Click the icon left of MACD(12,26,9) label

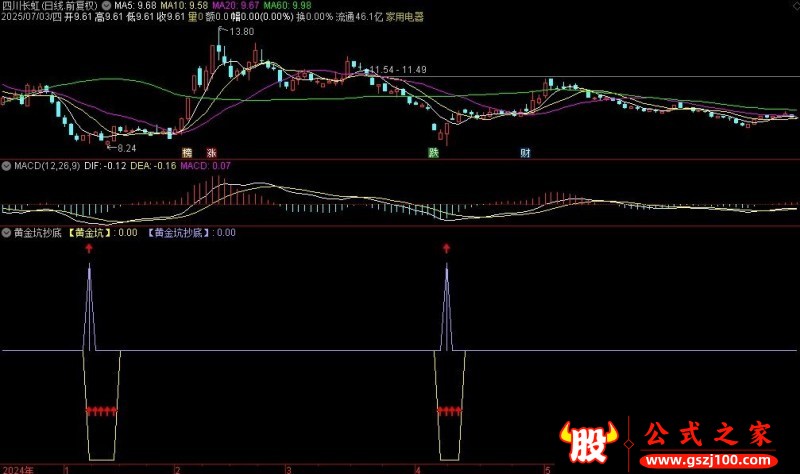5,165
